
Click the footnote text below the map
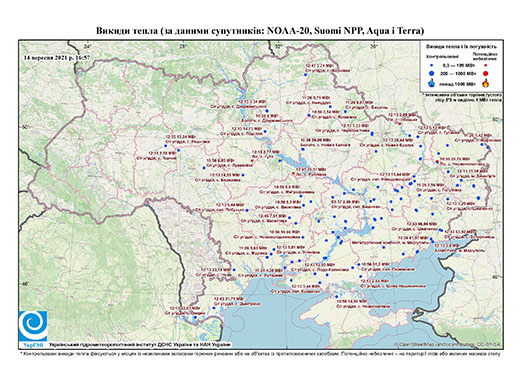click(260, 353)
